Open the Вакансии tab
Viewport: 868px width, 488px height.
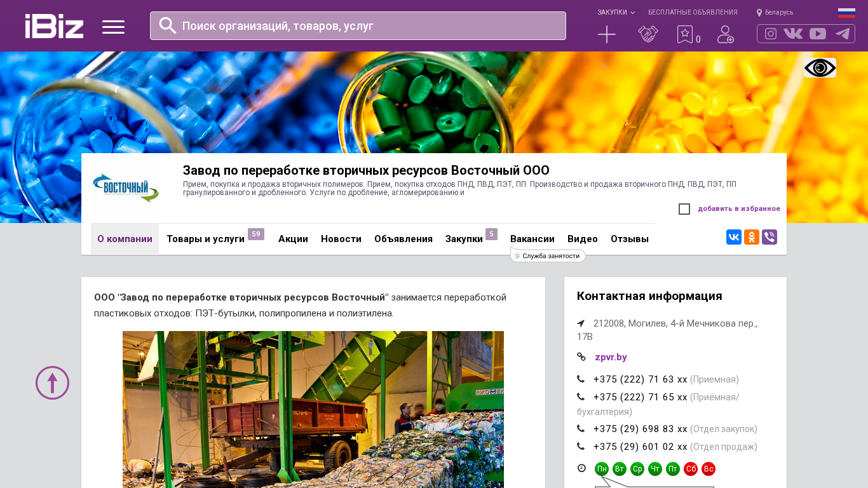pyautogui.click(x=532, y=239)
